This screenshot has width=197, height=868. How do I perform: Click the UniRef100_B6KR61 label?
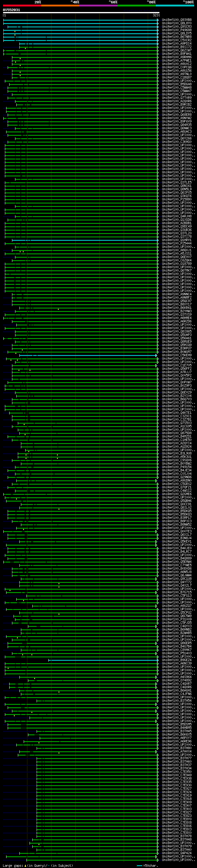pyautogui.click(x=177, y=308)
